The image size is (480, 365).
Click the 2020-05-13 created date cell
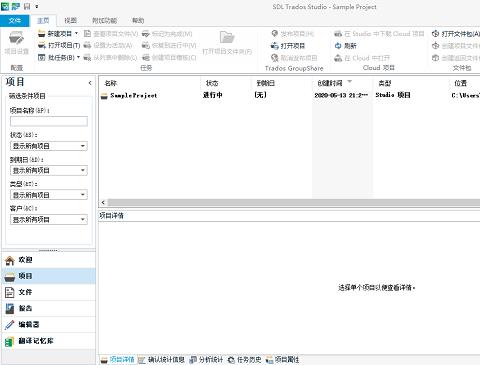tap(341, 95)
